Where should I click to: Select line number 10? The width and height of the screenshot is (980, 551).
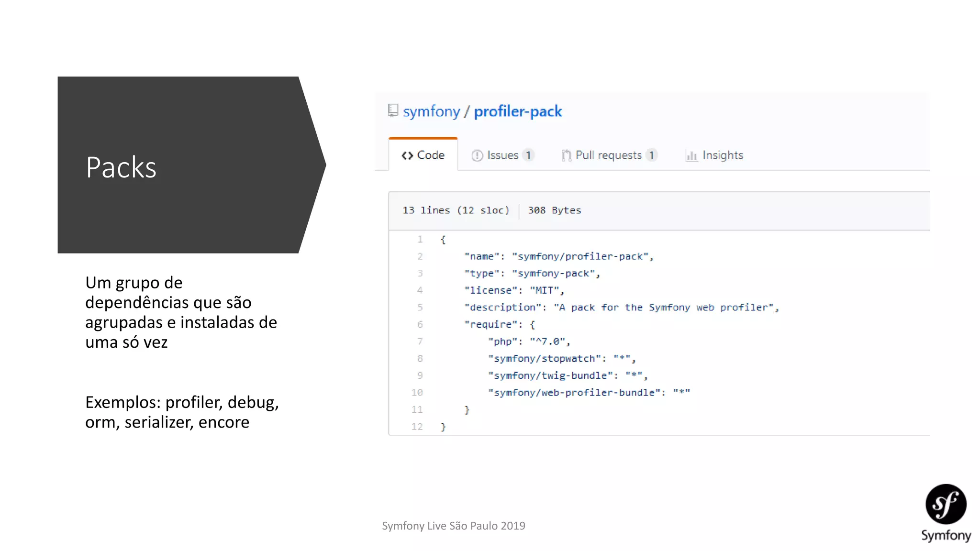(417, 392)
